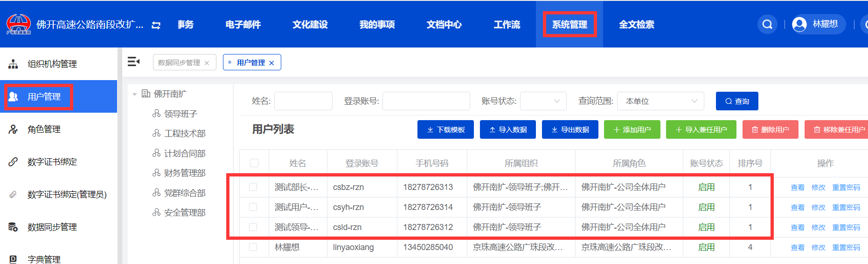This screenshot has height=264, width=868.
Task: Click the 佛开南扩 organization tree icon
Action: pos(146,94)
